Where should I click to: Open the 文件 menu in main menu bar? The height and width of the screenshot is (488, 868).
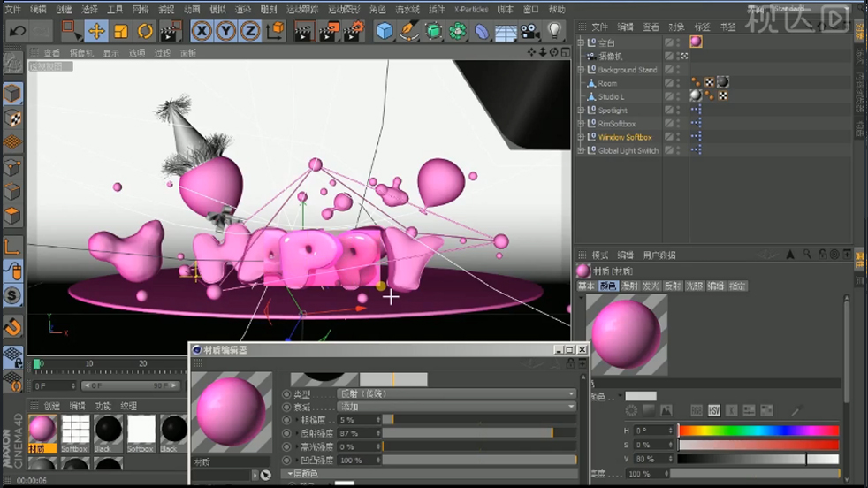12,10
